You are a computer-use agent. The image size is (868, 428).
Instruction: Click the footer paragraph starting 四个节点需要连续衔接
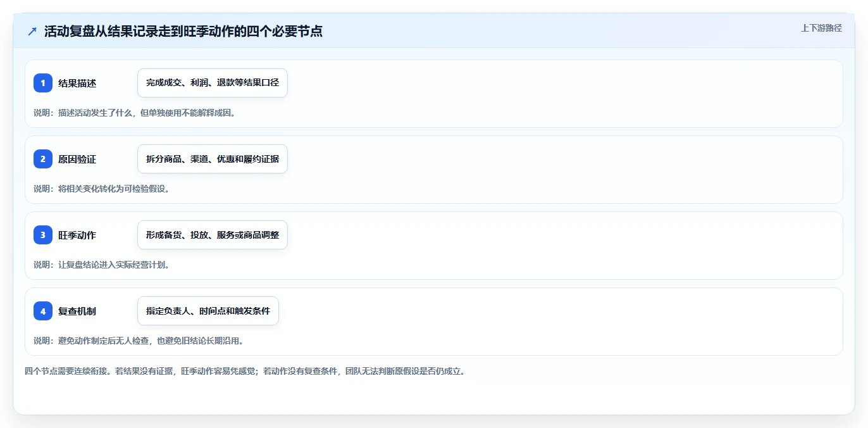[246, 371]
